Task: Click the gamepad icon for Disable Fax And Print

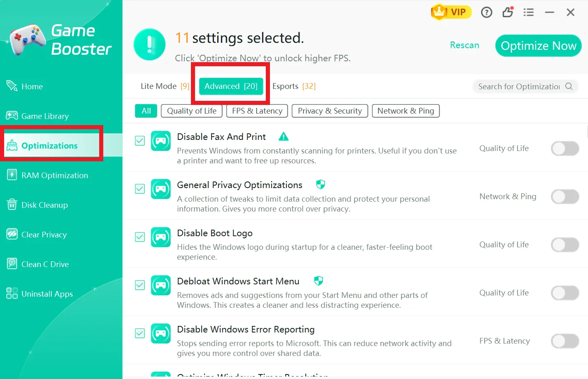Action: pyautogui.click(x=161, y=141)
